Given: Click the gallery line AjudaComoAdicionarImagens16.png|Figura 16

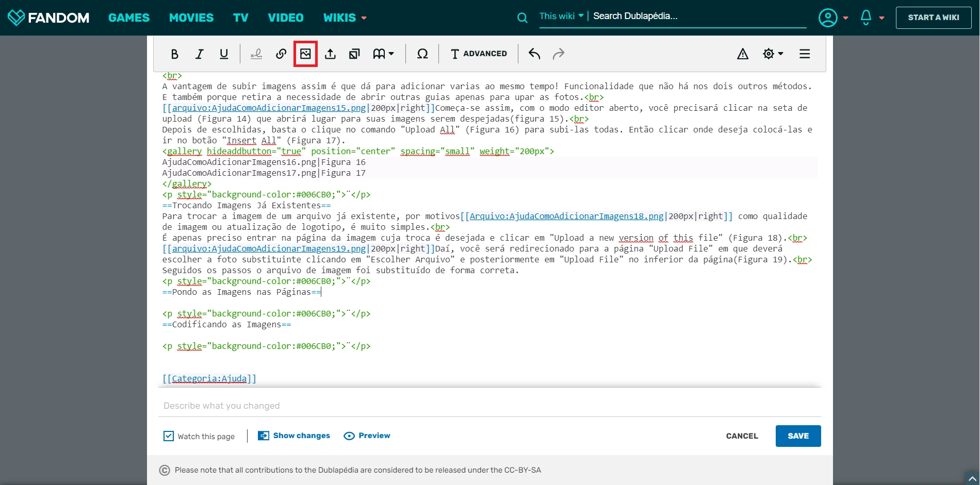Looking at the screenshot, I should pyautogui.click(x=264, y=162).
